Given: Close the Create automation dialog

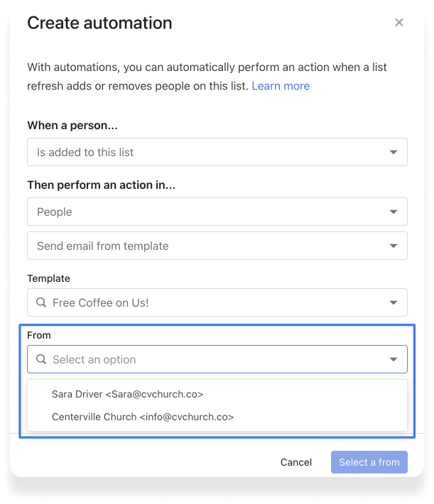Looking at the screenshot, I should coord(399,23).
